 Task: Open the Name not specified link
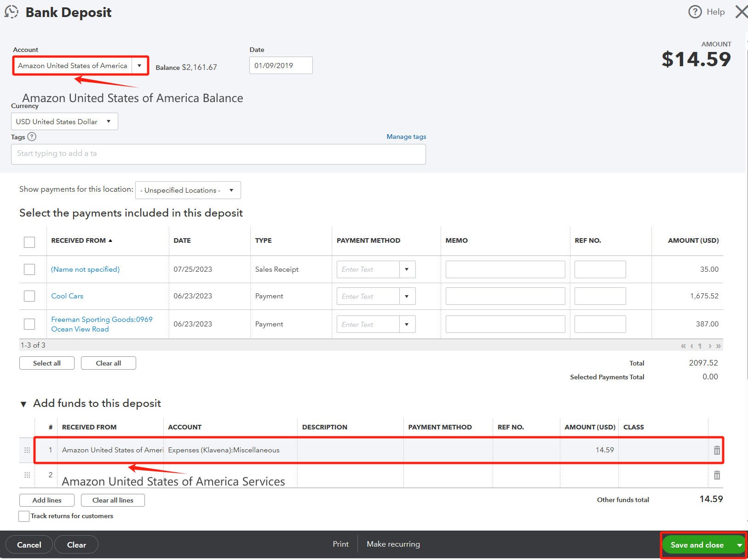tap(86, 269)
